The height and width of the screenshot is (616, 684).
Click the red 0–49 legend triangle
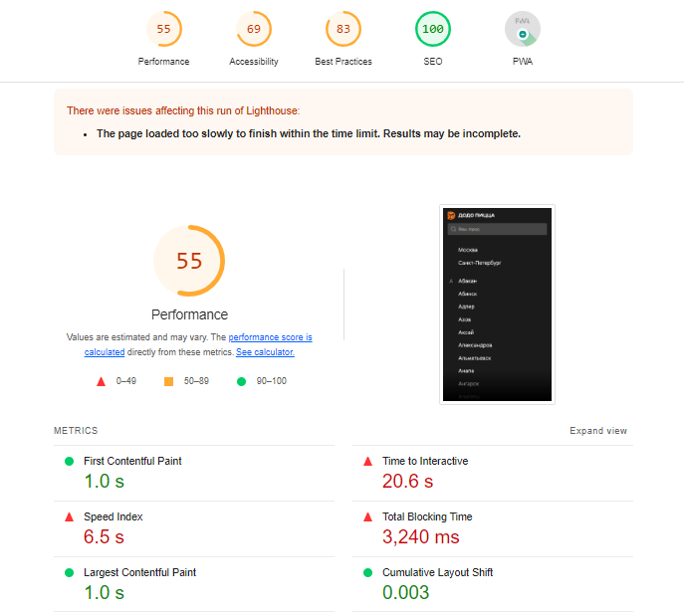click(101, 381)
